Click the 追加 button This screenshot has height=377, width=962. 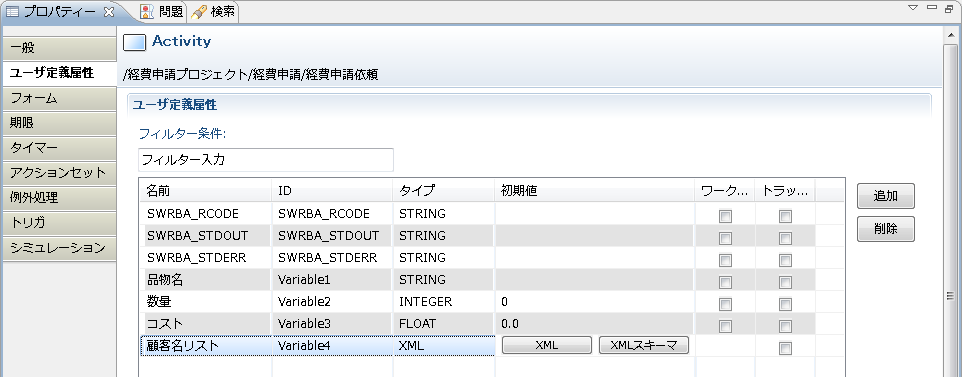coord(885,196)
